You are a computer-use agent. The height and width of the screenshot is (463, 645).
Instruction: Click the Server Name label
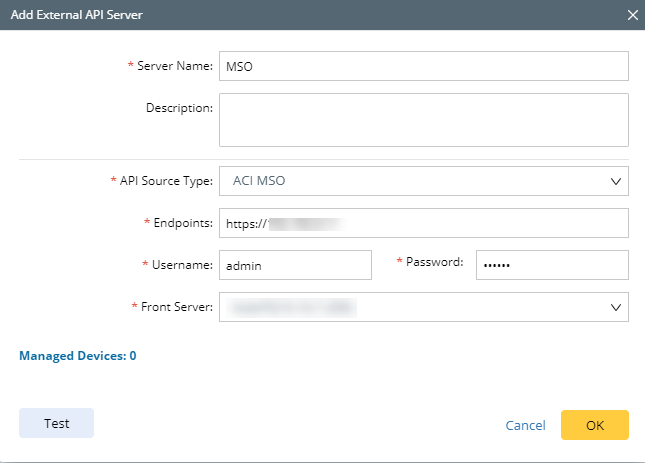(x=173, y=66)
